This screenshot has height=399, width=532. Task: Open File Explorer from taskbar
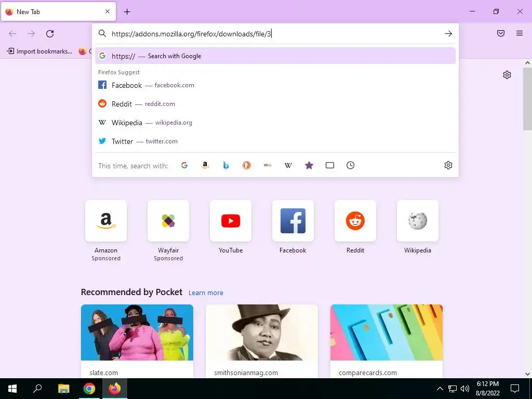(63, 389)
